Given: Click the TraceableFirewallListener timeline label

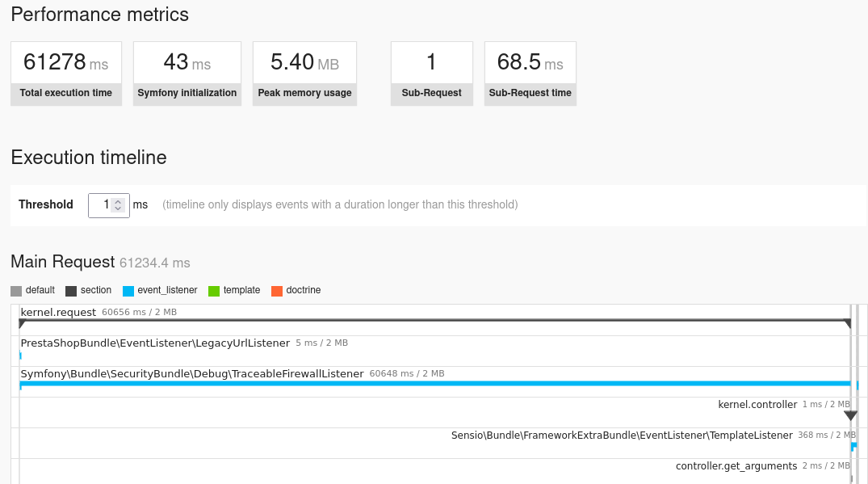Looking at the screenshot, I should click(x=192, y=374).
